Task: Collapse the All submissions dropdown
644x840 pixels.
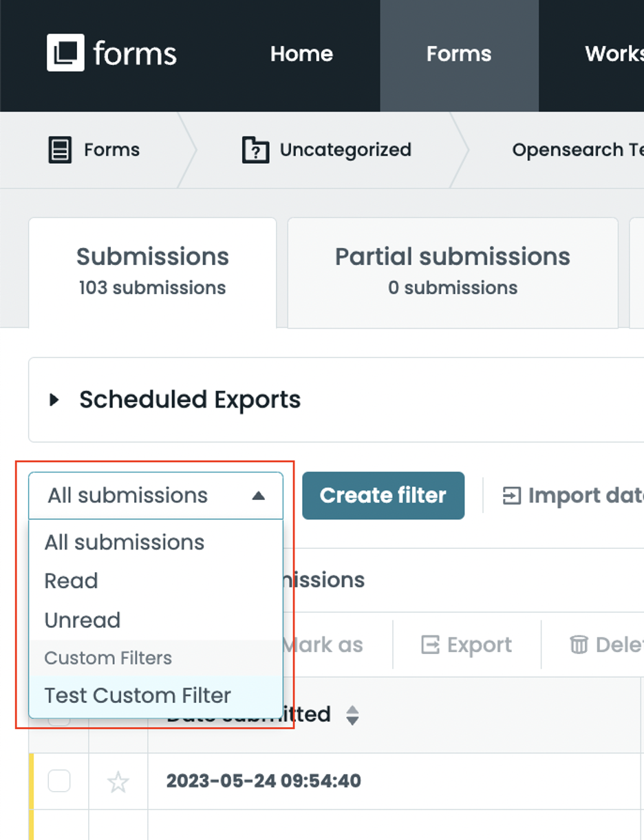Action: [x=259, y=495]
